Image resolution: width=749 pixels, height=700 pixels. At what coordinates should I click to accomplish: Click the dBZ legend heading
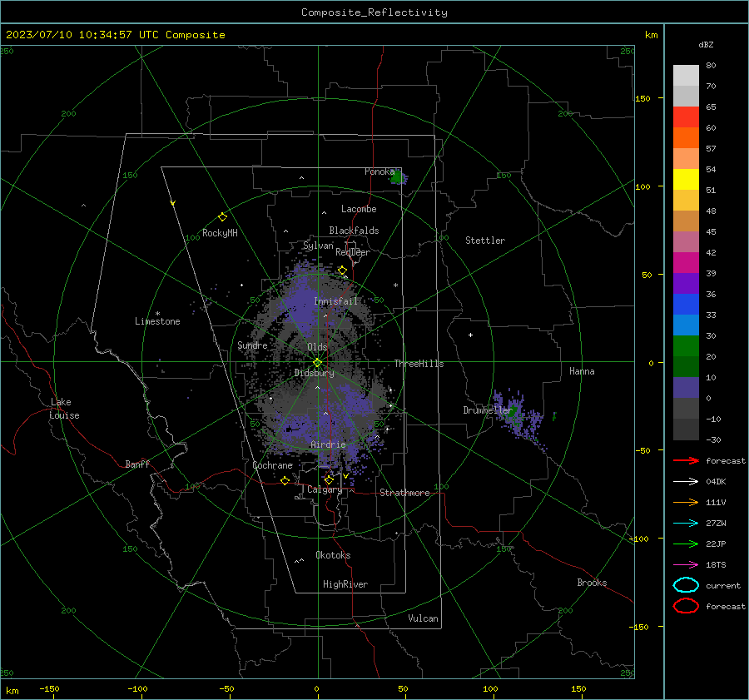pyautogui.click(x=706, y=44)
